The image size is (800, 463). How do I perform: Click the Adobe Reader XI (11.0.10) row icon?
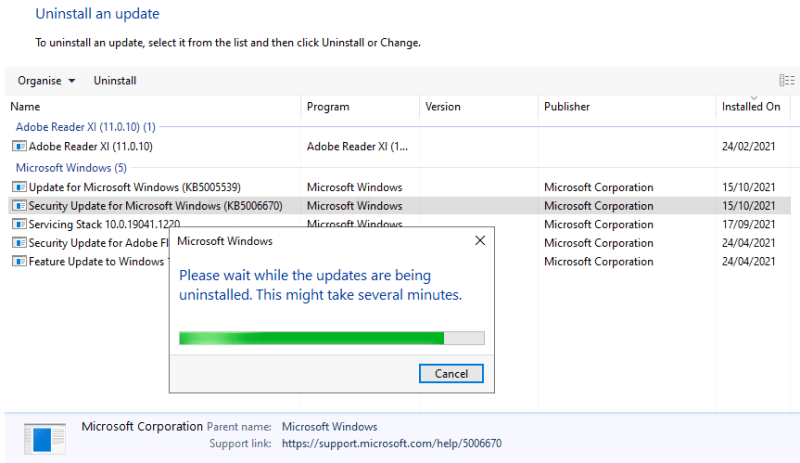pyautogui.click(x=19, y=147)
